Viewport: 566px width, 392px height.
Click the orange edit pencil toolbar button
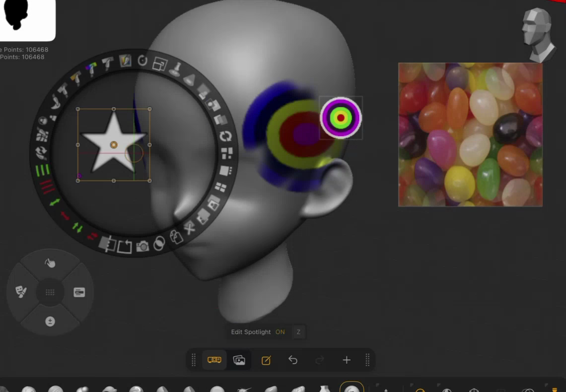point(267,360)
